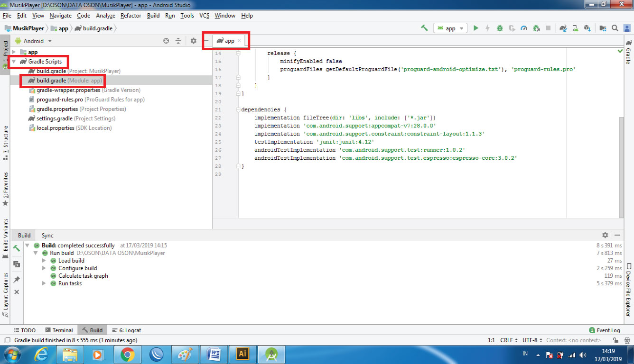Click the UTF-8 encoding selector
This screenshot has width=634, height=364.
532,340
